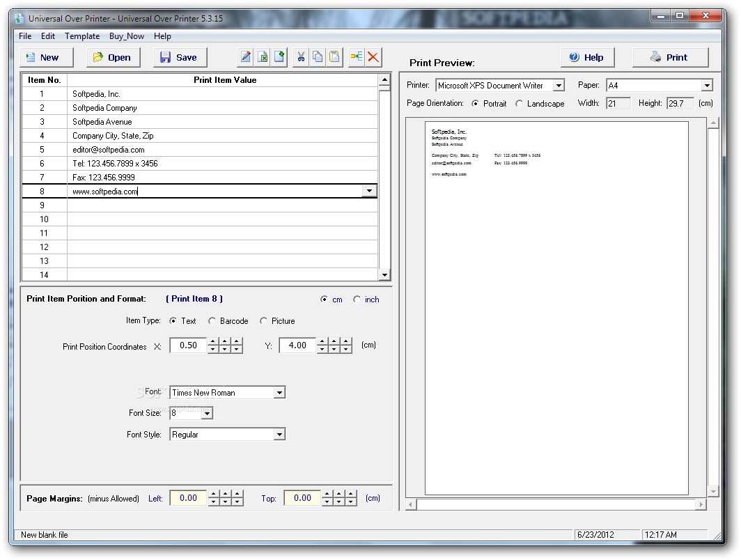Click the Top margin input field
The image size is (741, 560).
click(302, 497)
